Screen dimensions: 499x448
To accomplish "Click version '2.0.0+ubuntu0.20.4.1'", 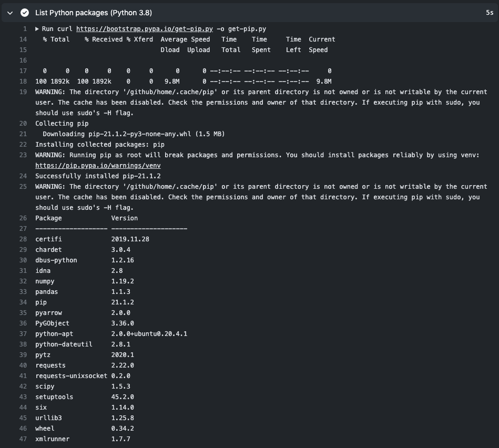I will [149, 334].
